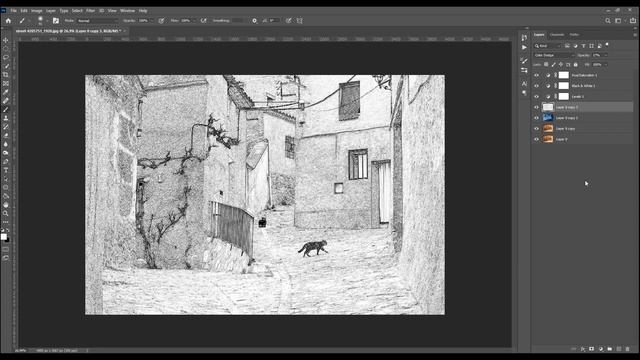Image resolution: width=640 pixels, height=360 pixels.
Task: Select the Levels 1 layer mask thumbnail
Action: pos(564,96)
